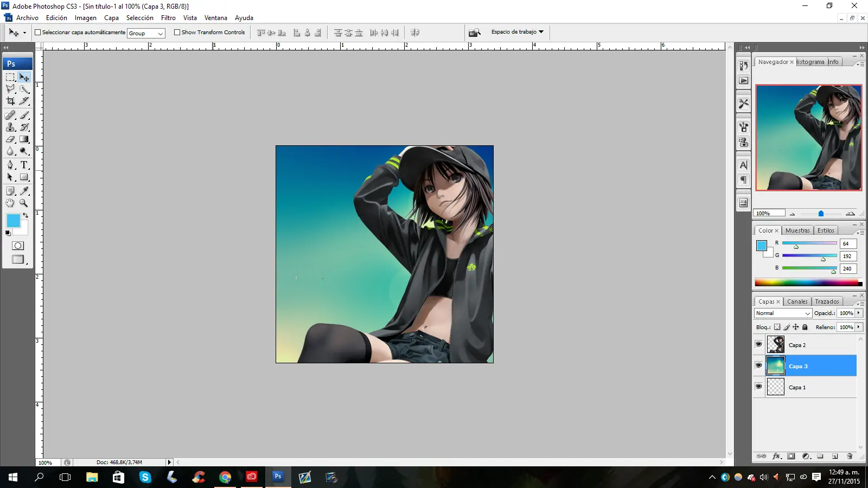The width and height of the screenshot is (868, 488).
Task: Activate the Crop tool
Action: coord(10,101)
